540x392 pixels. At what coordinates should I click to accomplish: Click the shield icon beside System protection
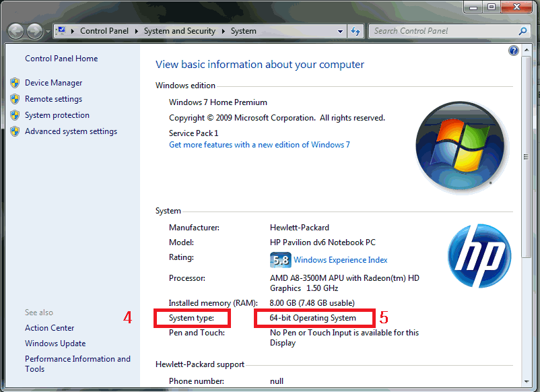click(x=15, y=115)
